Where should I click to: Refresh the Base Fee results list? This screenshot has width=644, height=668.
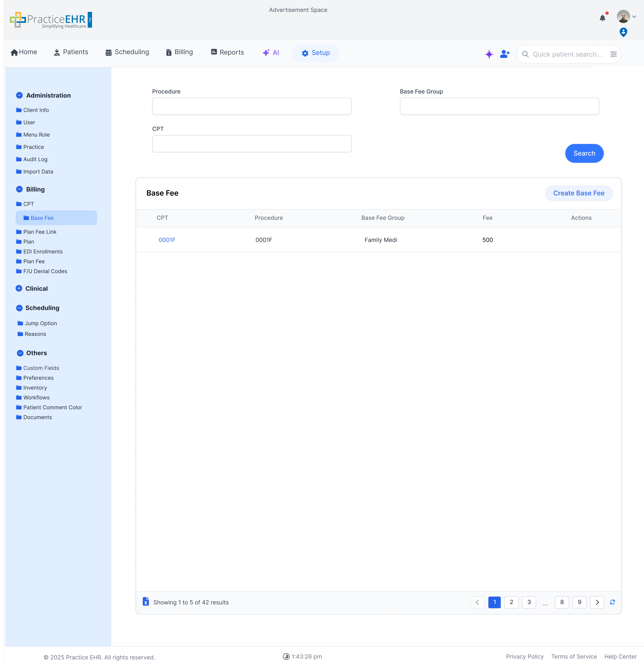612,602
